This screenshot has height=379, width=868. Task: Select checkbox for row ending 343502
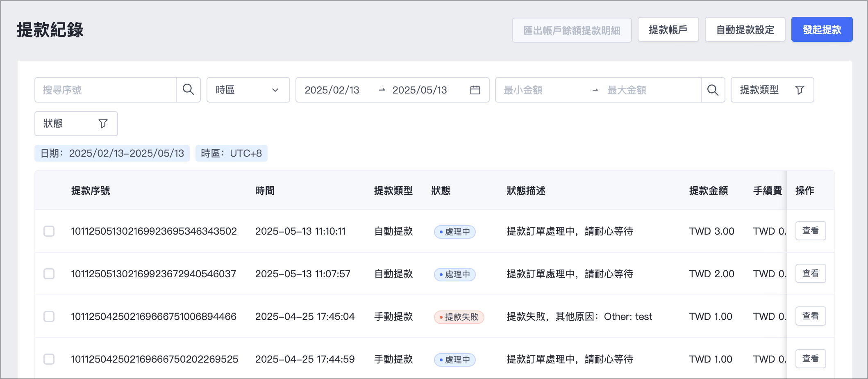coord(49,231)
